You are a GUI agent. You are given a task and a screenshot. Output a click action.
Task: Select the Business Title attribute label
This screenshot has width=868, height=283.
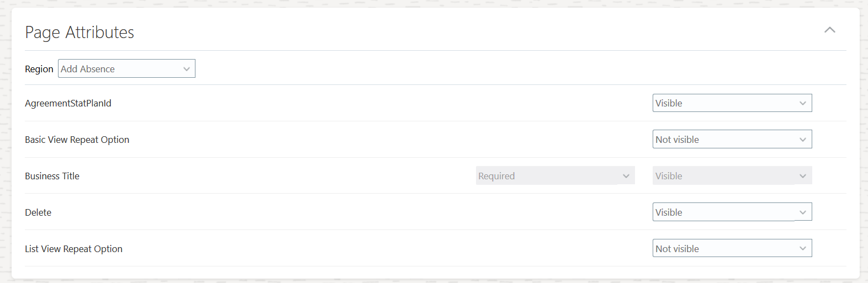(52, 176)
